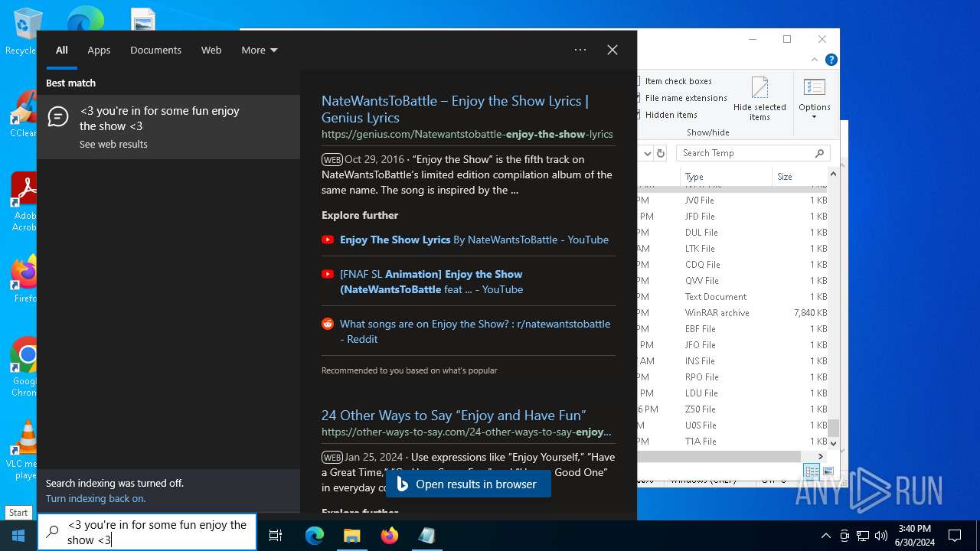Click Turn indexing back on link
Viewport: 980px width, 551px height.
96,498
